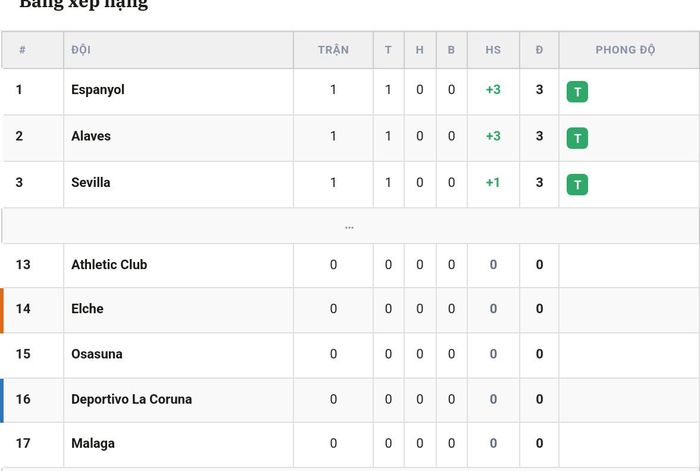Screen dimensions: 700x471
Task: Open the Espanyol team link
Action: [x=98, y=90]
